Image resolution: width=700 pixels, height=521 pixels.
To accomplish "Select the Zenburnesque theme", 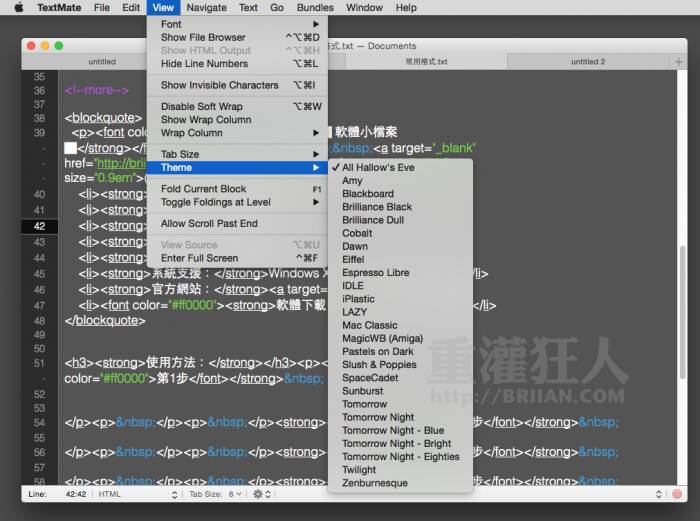I will [400, 483].
